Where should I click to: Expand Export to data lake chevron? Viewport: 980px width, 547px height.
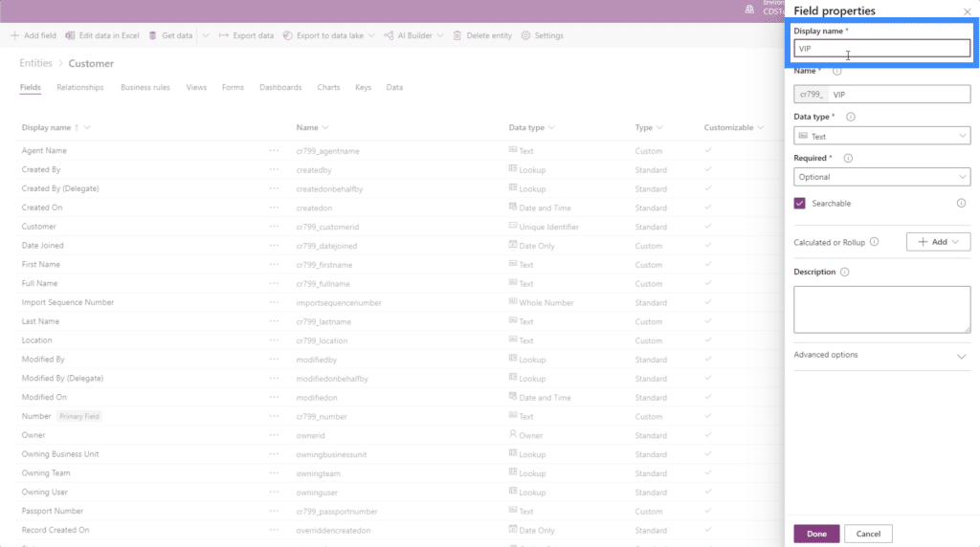[x=371, y=35]
